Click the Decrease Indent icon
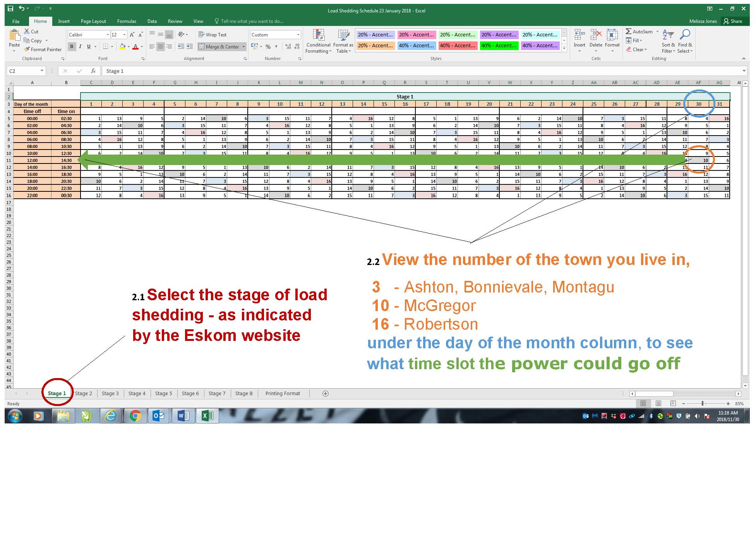 point(181,46)
